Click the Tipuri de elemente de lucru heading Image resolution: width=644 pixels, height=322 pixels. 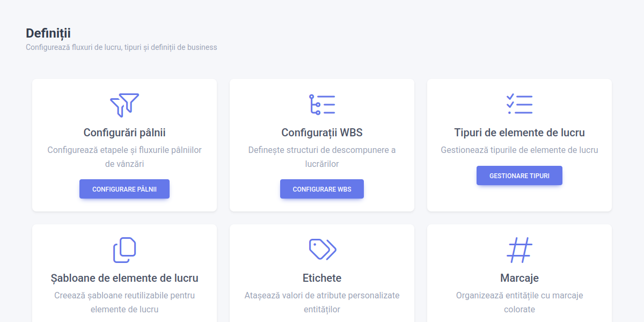click(x=519, y=133)
